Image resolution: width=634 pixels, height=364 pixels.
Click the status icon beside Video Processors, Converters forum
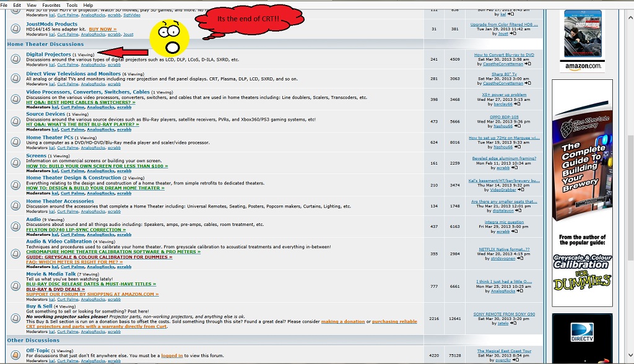click(x=15, y=99)
